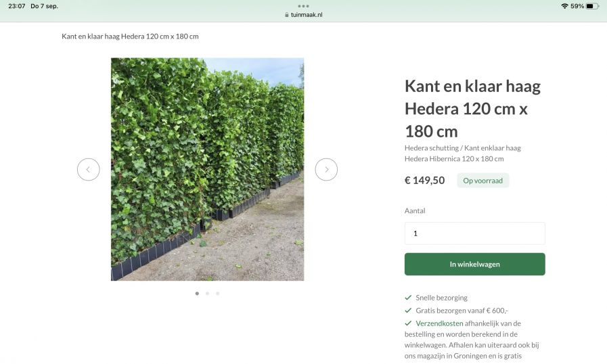Select the third carousel dot
The image size is (607, 364).
tap(218, 294)
